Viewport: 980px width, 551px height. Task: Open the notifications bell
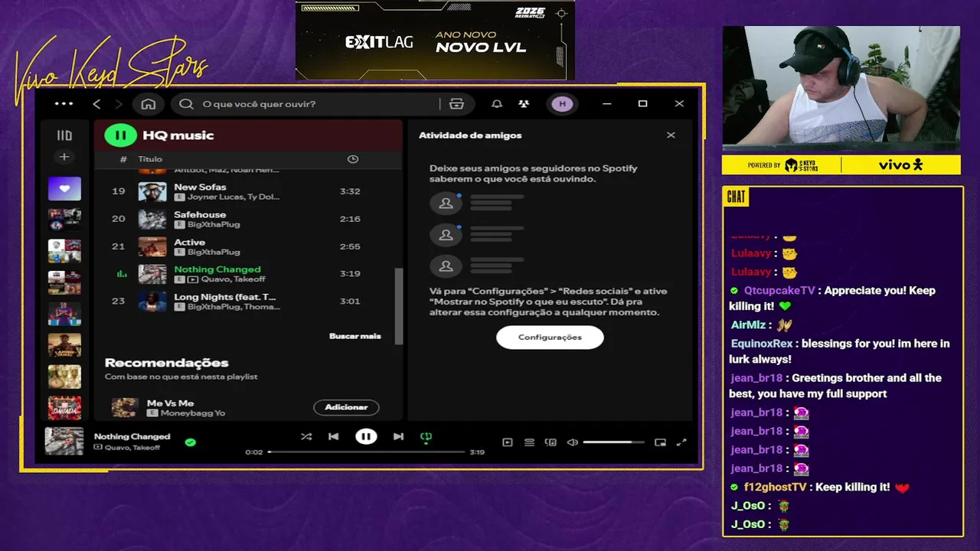coord(497,104)
